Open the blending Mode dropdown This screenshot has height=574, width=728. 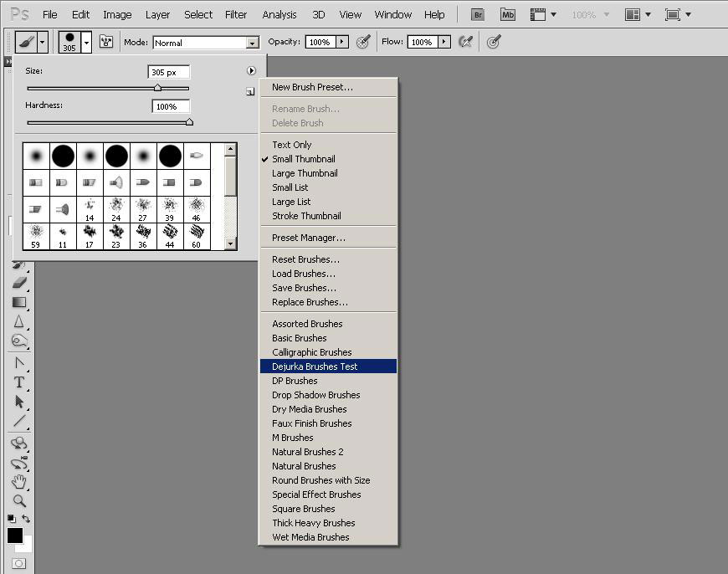pos(252,43)
